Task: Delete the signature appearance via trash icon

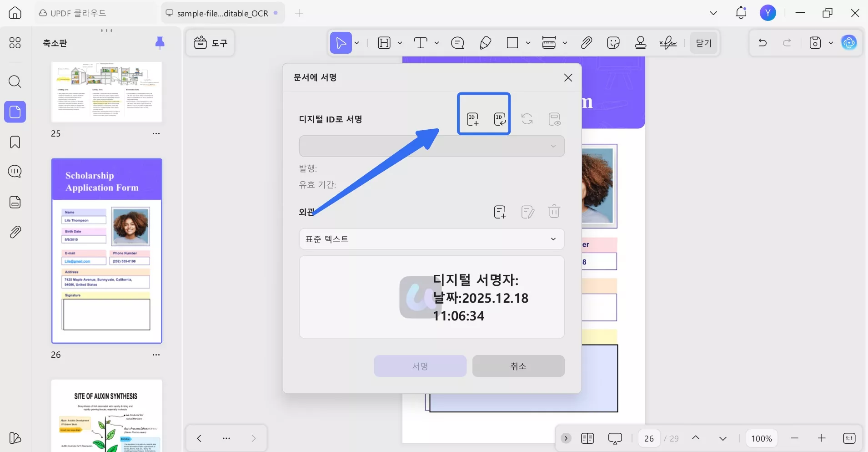Action: tap(554, 211)
